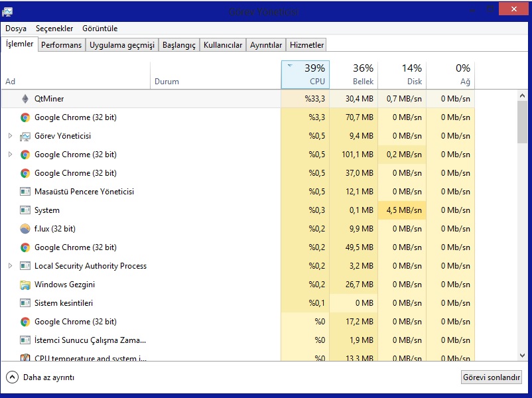Viewport: 532px width, 398px height.
Task: Select the f.lux process icon
Action: (x=25, y=229)
